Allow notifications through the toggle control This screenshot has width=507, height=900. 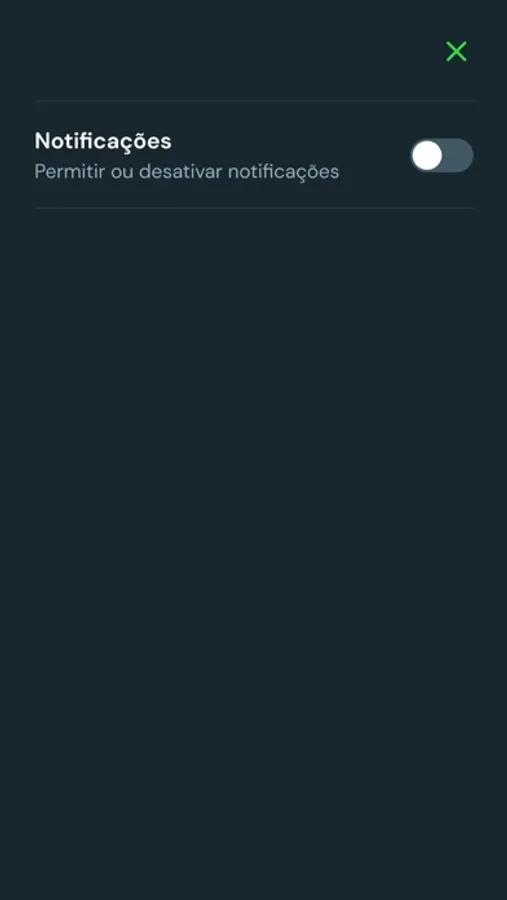pos(442,156)
